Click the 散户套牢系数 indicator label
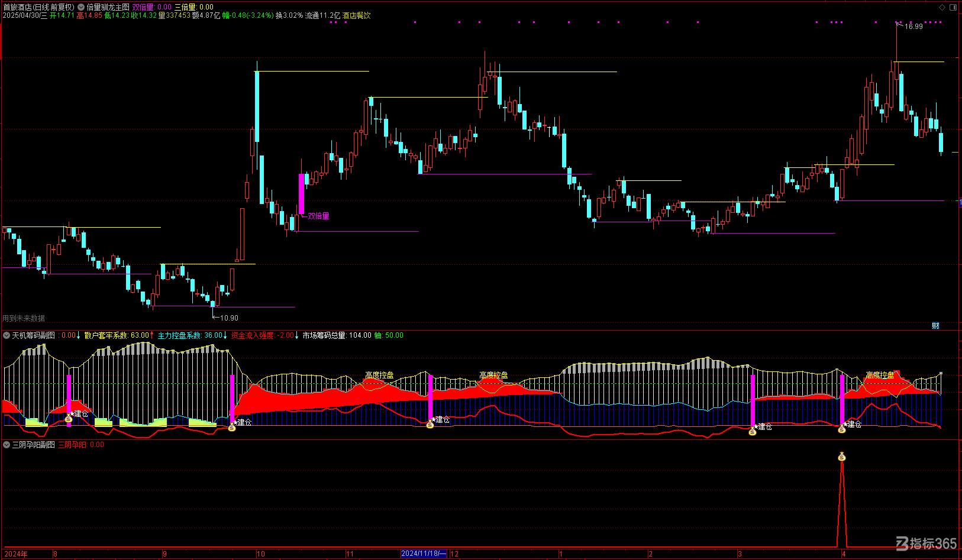The width and height of the screenshot is (962, 560). 106,335
